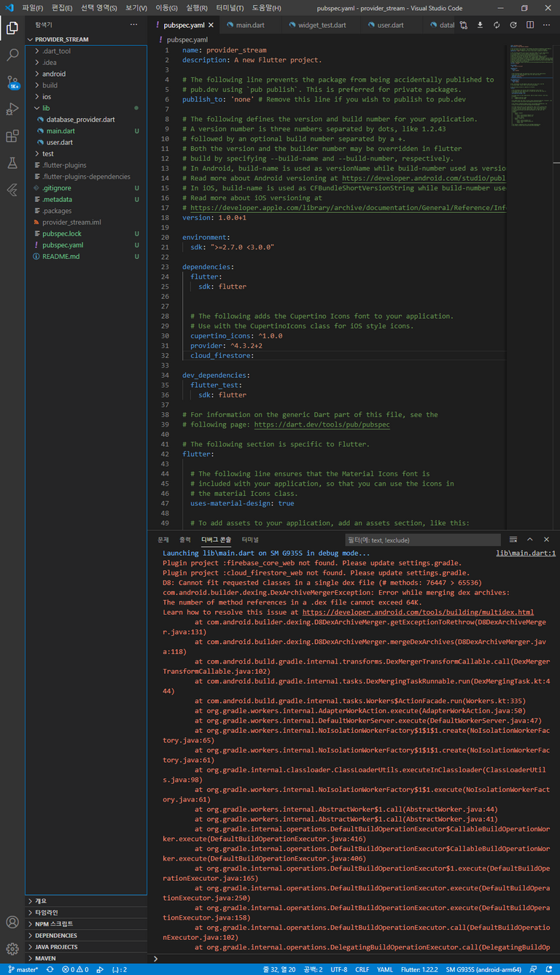Click the debug console filter input
The image size is (560, 975).
[423, 540]
